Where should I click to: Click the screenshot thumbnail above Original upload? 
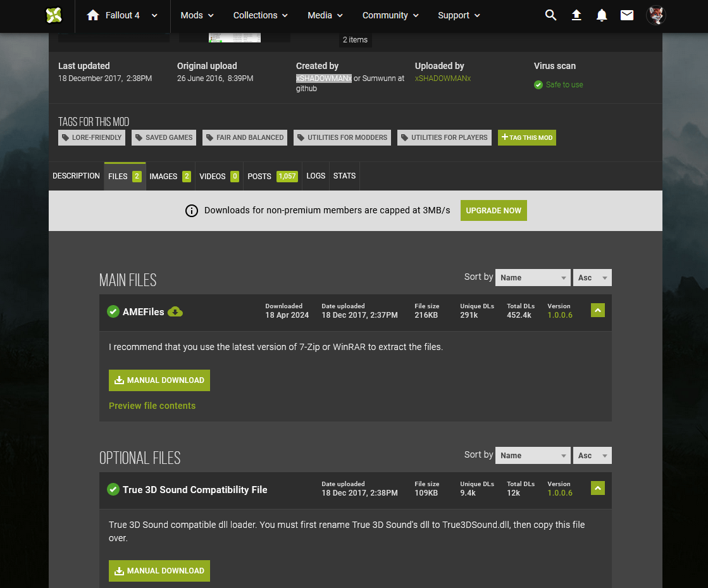pyautogui.click(x=234, y=37)
